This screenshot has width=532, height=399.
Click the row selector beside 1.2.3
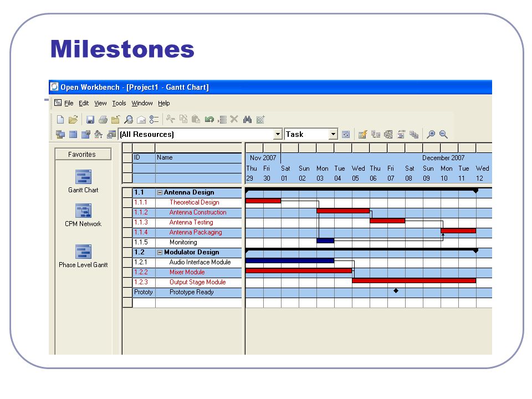click(x=127, y=282)
